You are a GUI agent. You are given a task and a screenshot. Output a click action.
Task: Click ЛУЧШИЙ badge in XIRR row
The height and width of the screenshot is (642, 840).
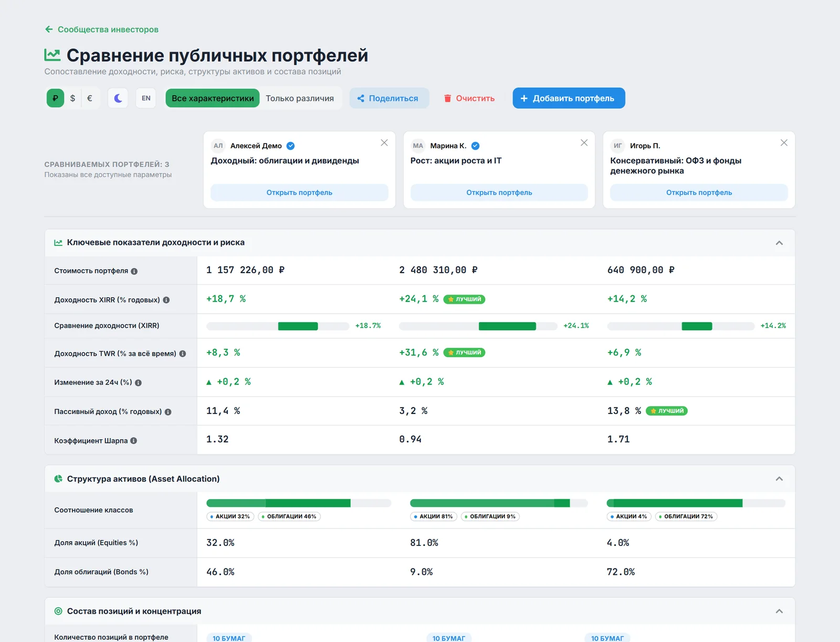[x=464, y=299]
